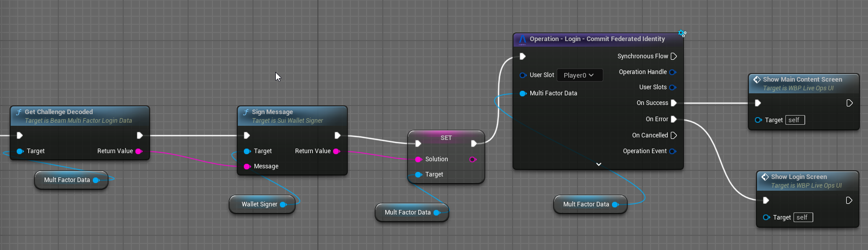Image resolution: width=868 pixels, height=250 pixels.
Task: Select the Get Challenge Decoded node title
Action: tap(59, 112)
